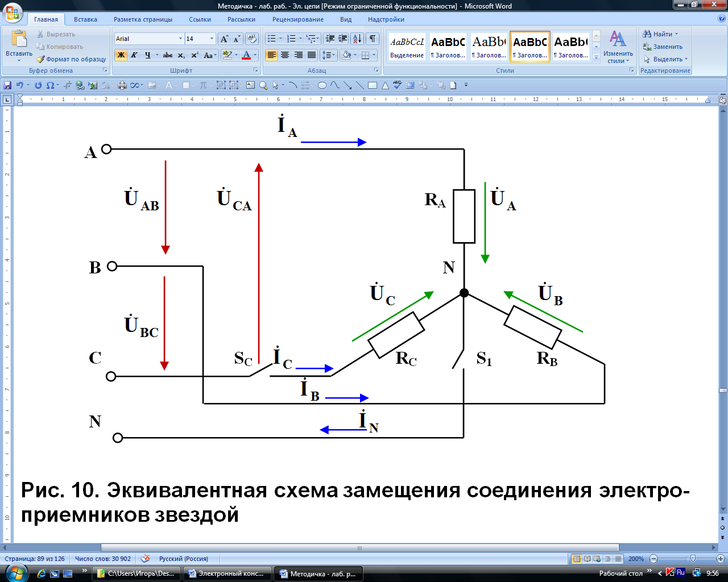The image size is (728, 582).
Task: Open font color dropdown arrow
Action: 255,55
